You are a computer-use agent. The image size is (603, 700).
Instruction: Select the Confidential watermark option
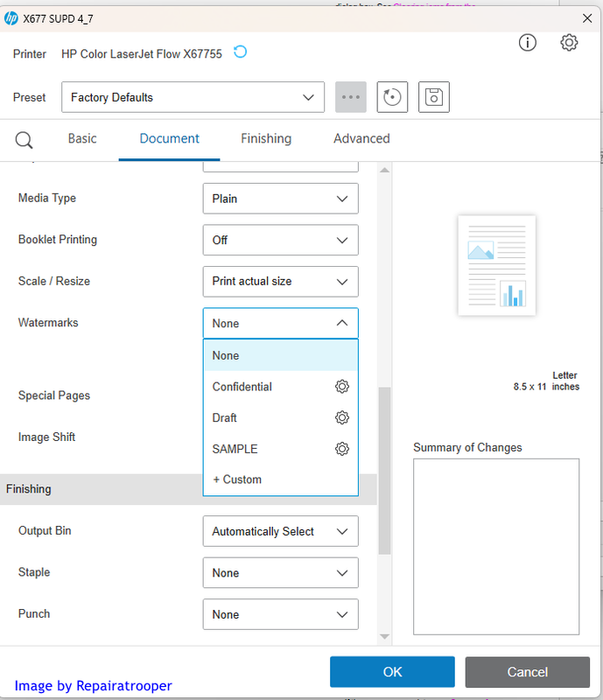point(281,387)
